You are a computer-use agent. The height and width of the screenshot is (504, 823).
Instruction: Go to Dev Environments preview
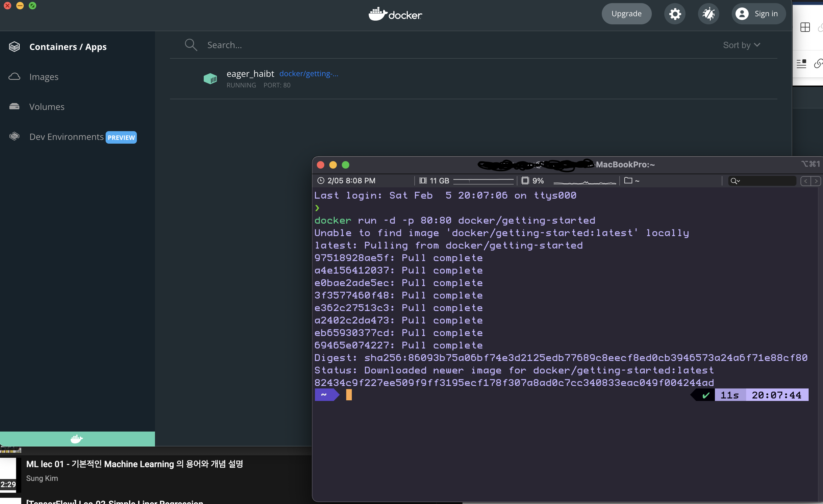67,137
